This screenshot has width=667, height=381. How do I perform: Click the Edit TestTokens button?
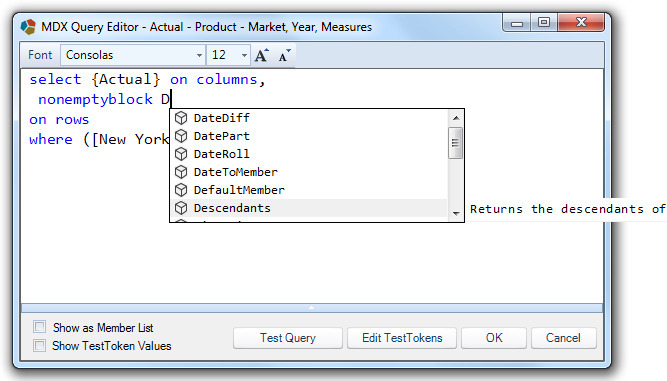tap(402, 338)
